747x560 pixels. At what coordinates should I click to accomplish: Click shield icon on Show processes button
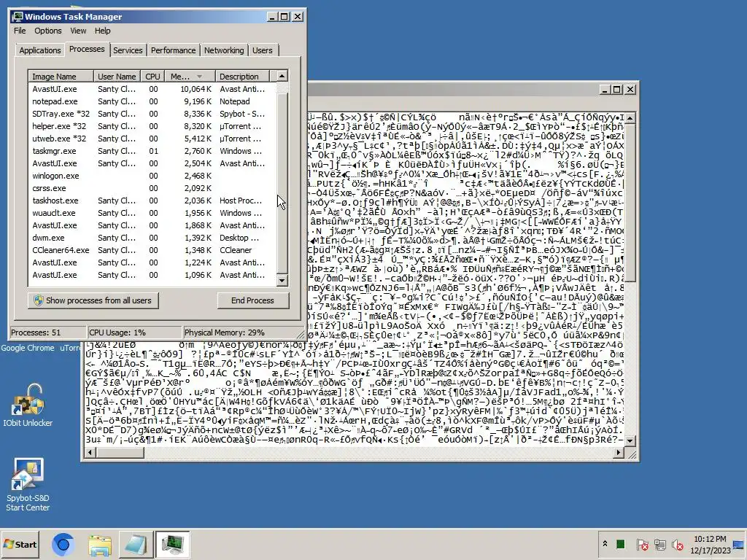click(x=39, y=300)
